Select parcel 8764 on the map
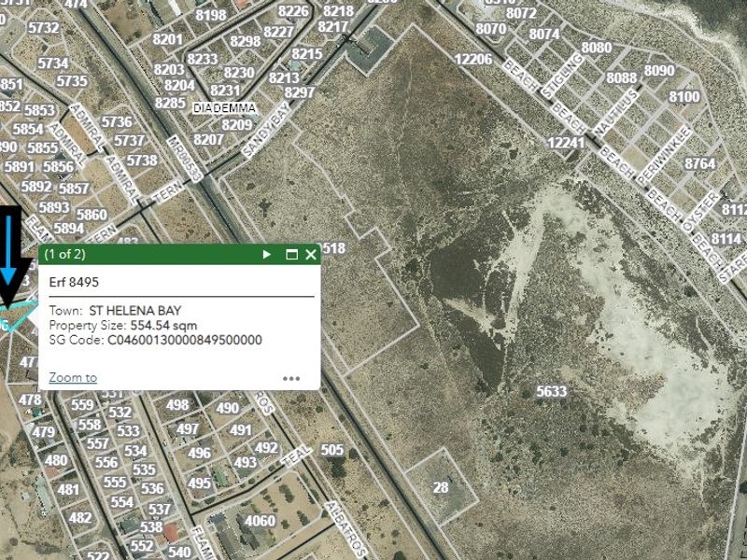The height and width of the screenshot is (560, 747). pyautogui.click(x=699, y=163)
